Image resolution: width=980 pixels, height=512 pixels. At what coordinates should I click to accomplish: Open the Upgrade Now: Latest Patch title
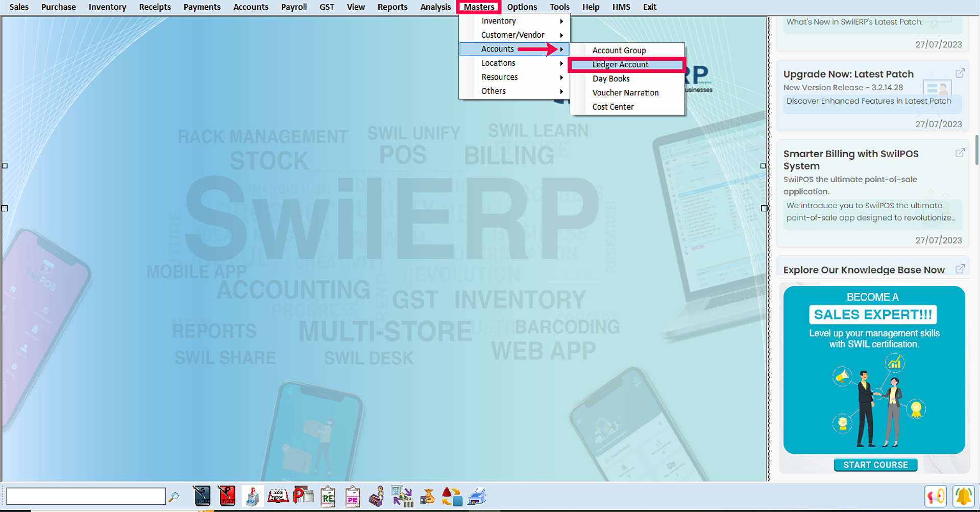click(848, 74)
